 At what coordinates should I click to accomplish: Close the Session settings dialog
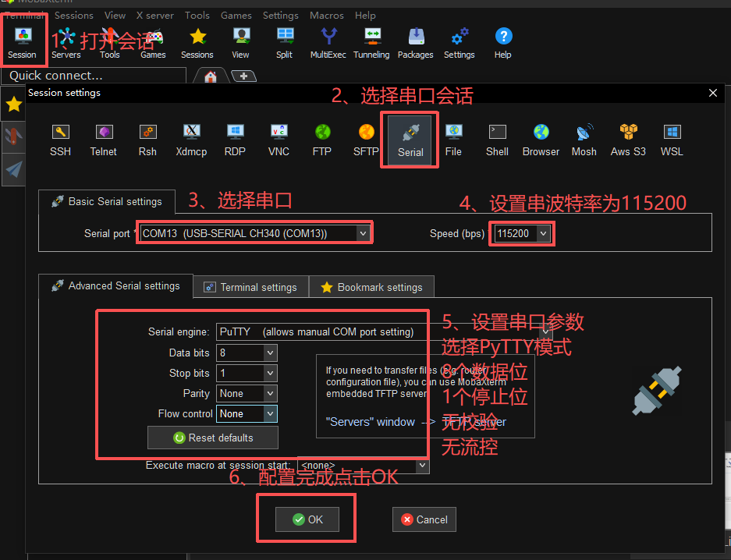pos(713,93)
